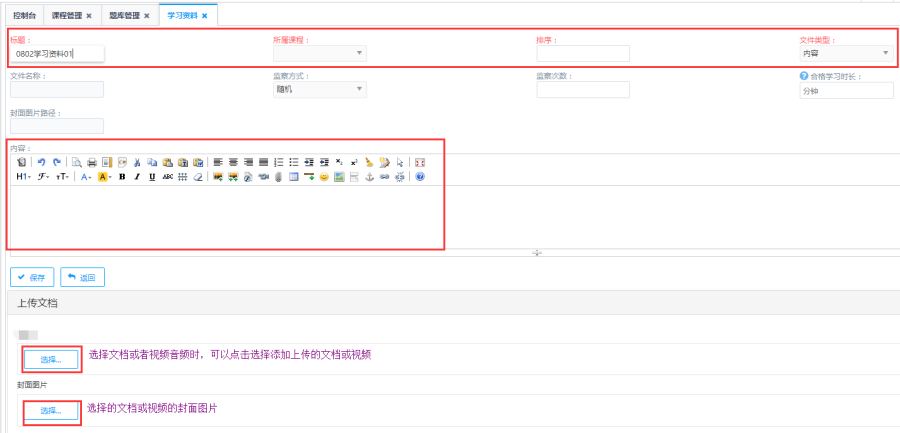Click the 保存 button
This screenshot has height=433, width=900.
click(32, 277)
